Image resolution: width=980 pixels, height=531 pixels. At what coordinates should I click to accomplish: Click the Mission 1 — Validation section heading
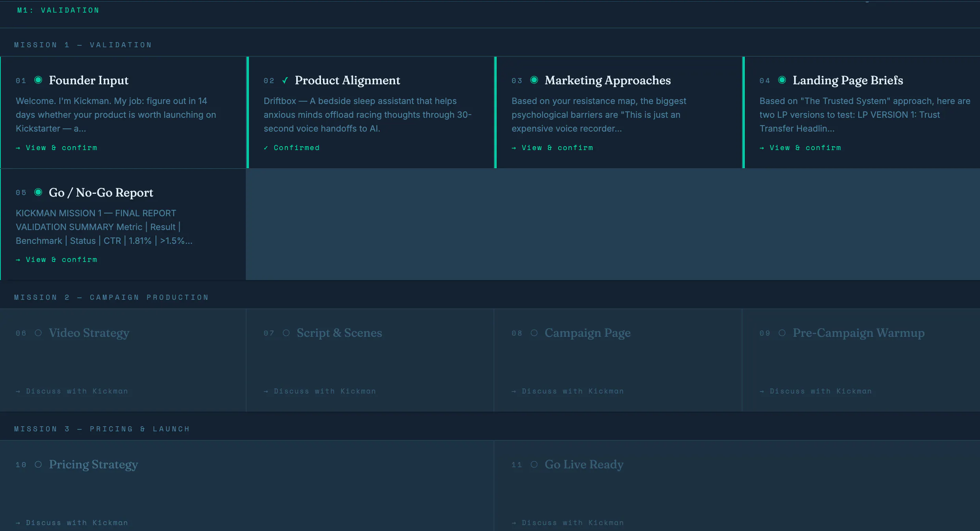coord(83,45)
